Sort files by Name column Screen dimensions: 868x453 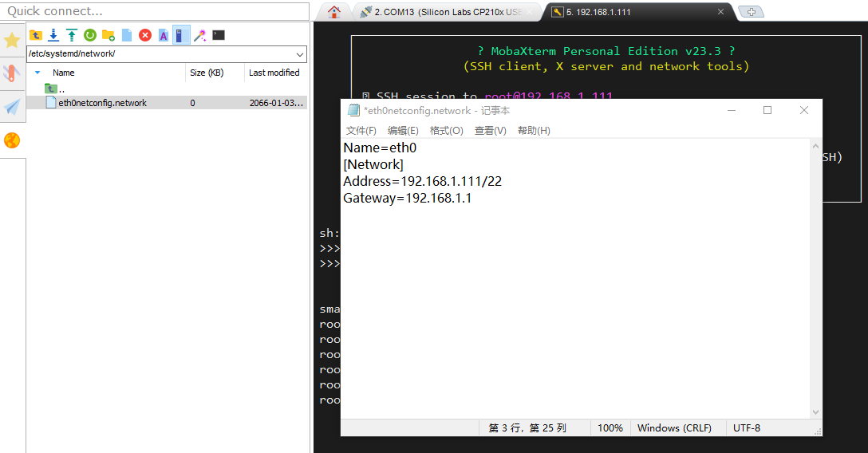point(63,73)
